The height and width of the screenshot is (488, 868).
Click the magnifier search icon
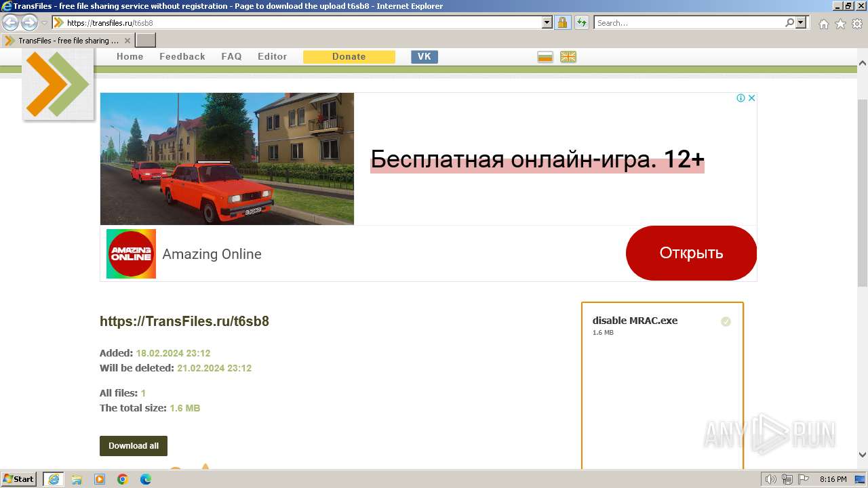pos(789,23)
